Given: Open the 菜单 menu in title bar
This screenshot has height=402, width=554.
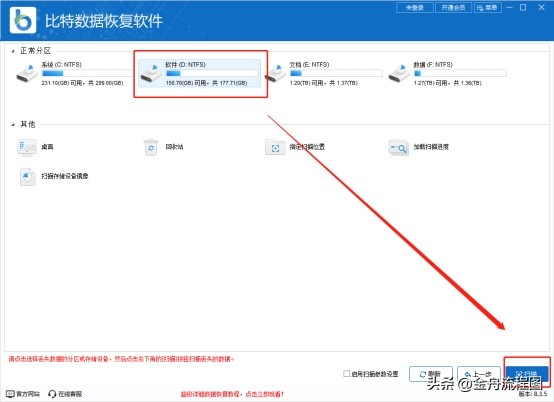Looking at the screenshot, I should pyautogui.click(x=488, y=7).
